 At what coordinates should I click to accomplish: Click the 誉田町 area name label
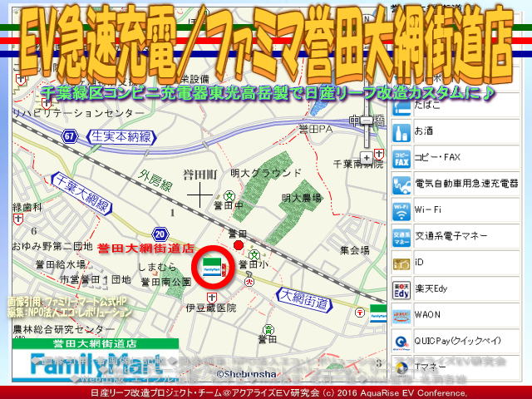(200, 175)
